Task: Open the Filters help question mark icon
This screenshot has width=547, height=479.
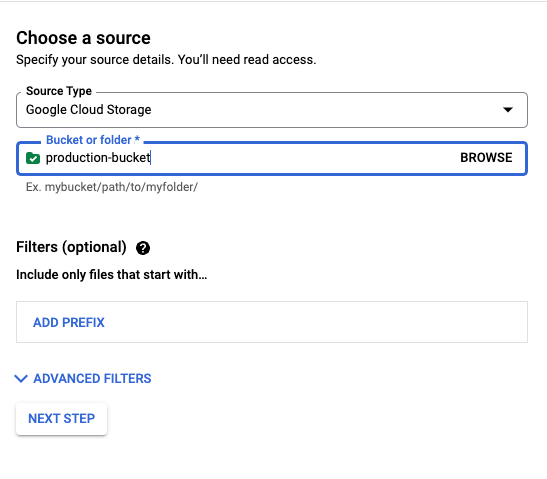Action: pos(143,248)
